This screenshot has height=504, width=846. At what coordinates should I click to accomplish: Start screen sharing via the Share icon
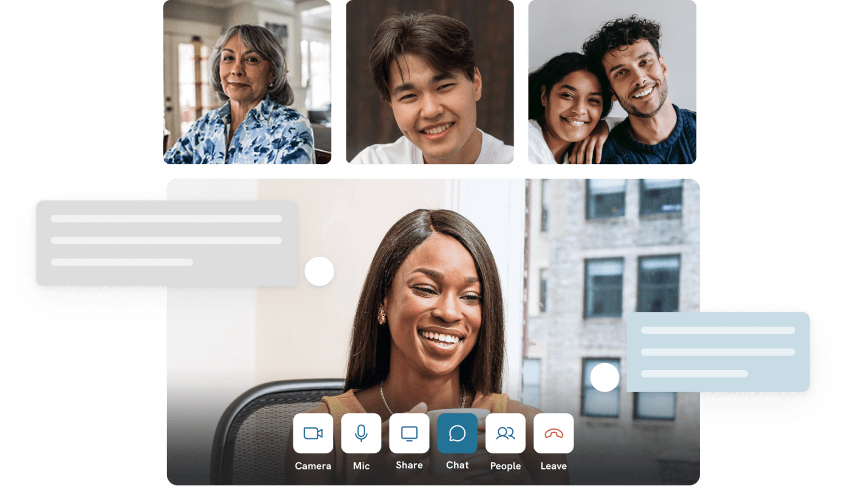(409, 433)
